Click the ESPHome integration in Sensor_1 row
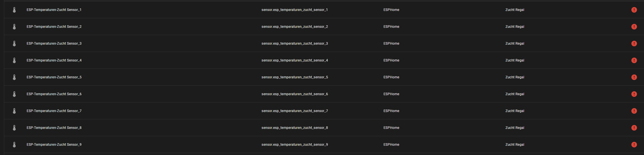Viewport: 644px width, 155px height. (391, 10)
